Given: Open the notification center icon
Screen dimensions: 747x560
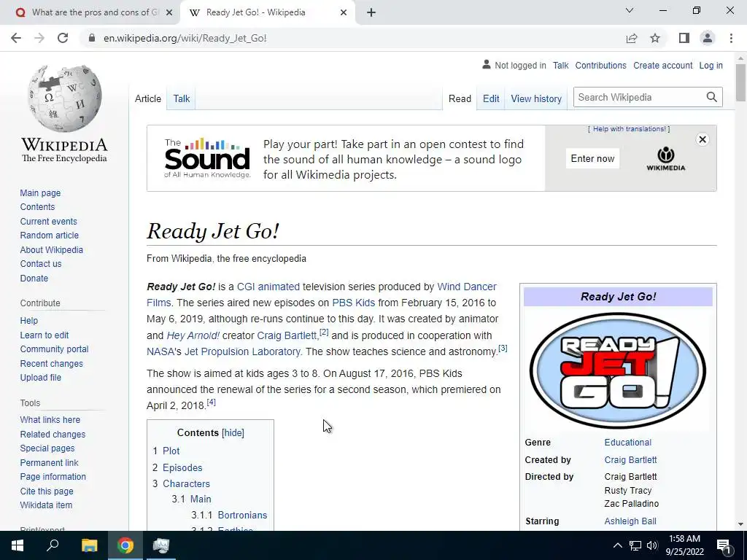Looking at the screenshot, I should [724, 545].
